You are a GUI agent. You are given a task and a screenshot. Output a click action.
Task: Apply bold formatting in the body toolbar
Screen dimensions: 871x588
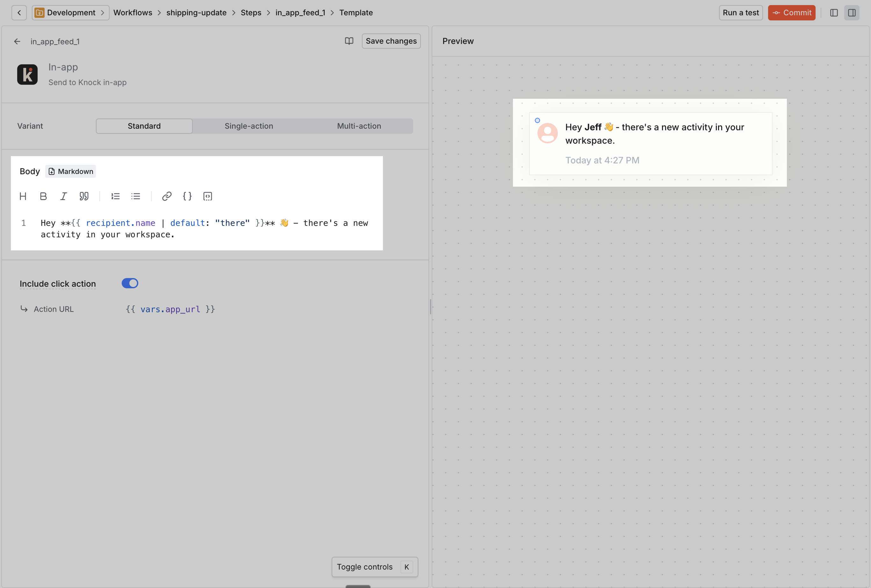(x=43, y=196)
